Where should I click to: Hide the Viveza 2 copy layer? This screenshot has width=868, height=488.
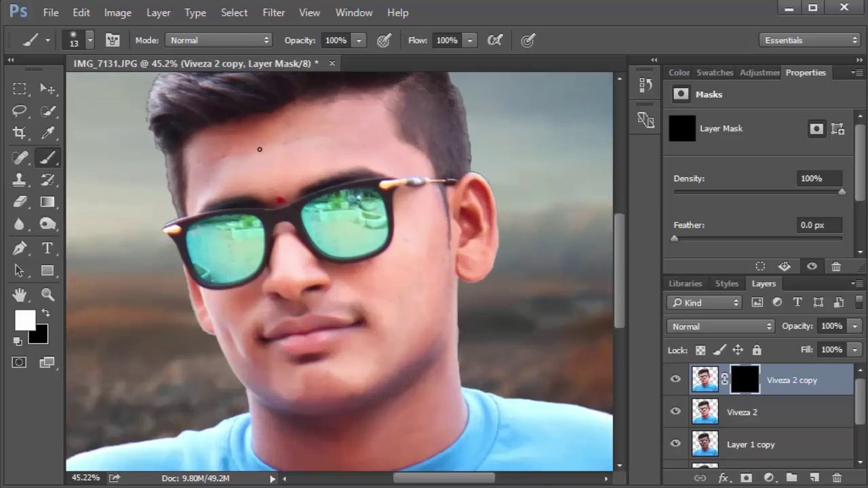(675, 380)
